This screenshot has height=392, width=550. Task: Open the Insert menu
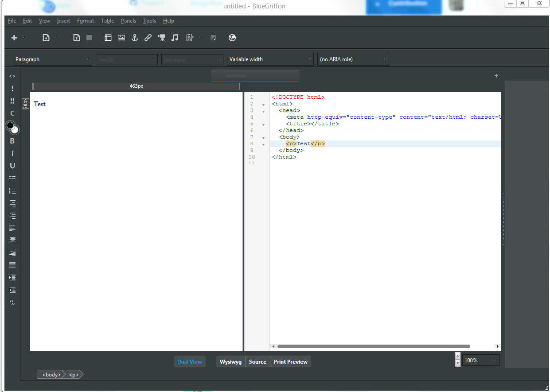point(63,21)
